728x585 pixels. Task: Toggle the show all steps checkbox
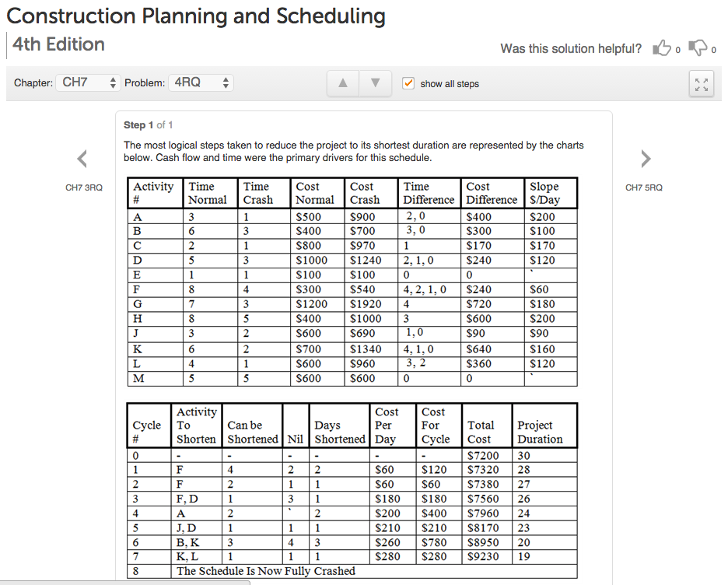point(408,82)
